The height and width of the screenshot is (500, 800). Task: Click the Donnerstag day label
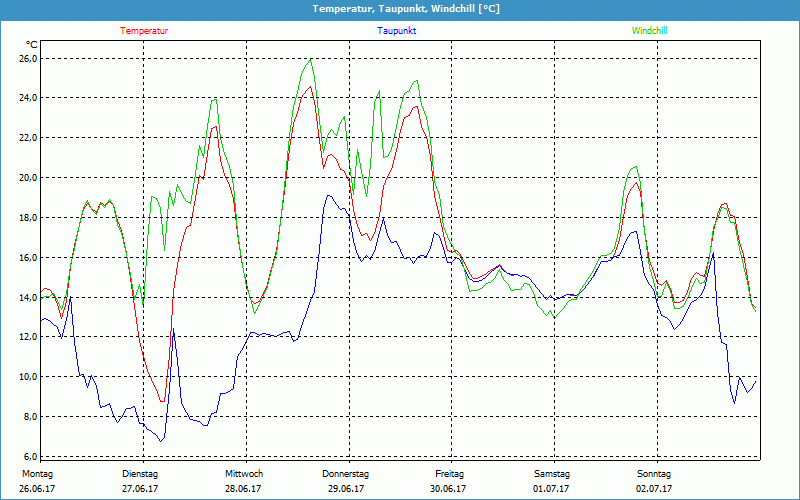[x=345, y=474]
